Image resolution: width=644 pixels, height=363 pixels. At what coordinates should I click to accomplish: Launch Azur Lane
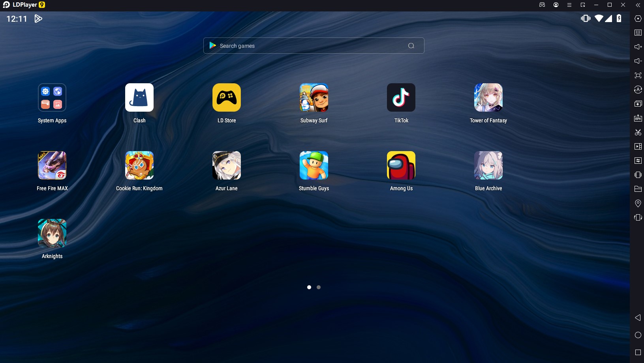(x=227, y=165)
